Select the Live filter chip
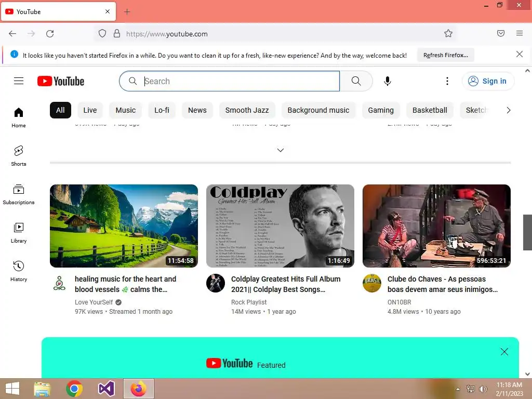Image resolution: width=532 pixels, height=399 pixels. (90, 110)
